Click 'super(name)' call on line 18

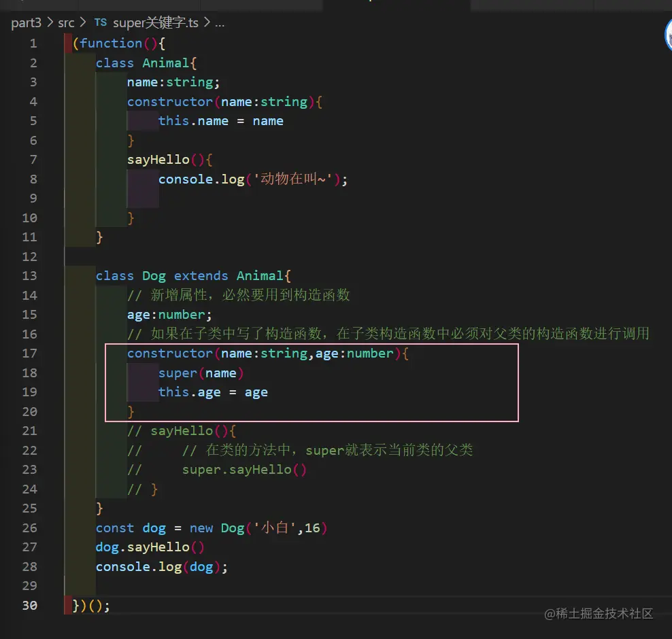tap(201, 373)
